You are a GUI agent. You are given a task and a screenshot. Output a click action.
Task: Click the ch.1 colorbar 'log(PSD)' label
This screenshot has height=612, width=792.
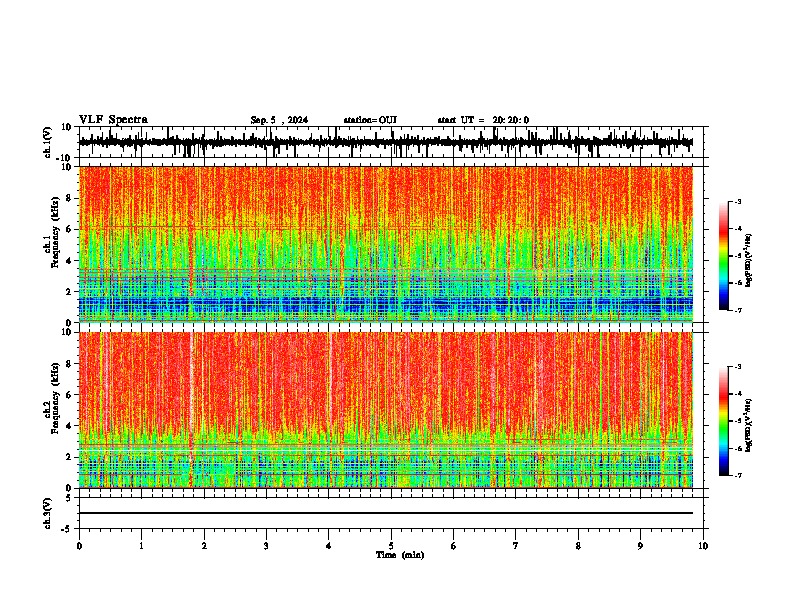pos(749,260)
